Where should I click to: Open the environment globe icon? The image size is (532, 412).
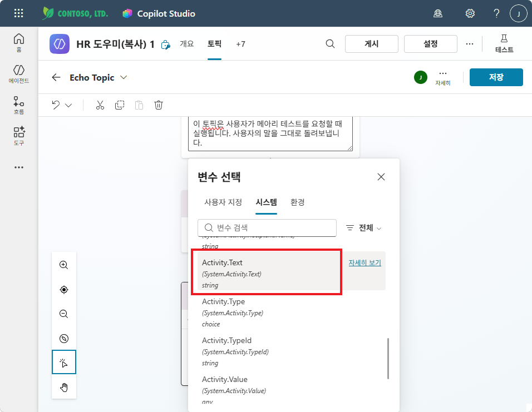coord(438,13)
